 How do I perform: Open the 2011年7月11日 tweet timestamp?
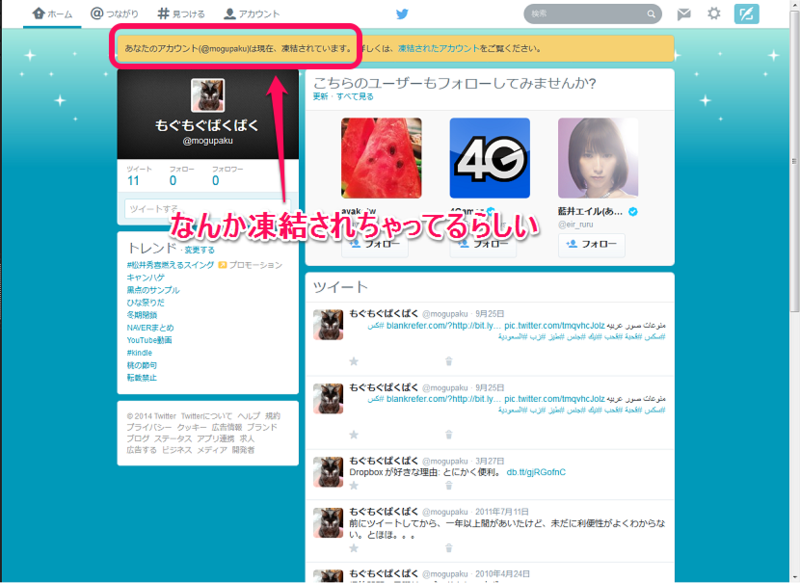(502, 512)
